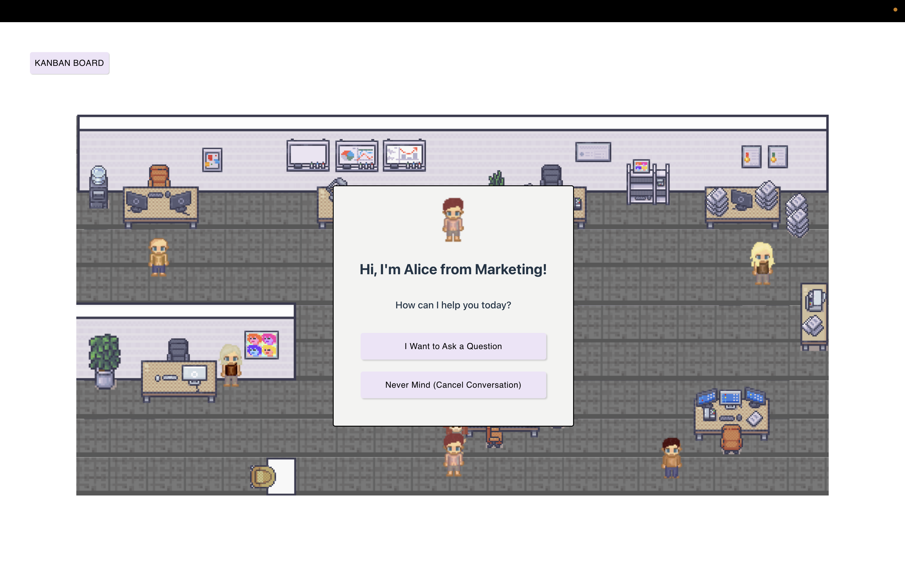Open the Kanban Board
The width and height of the screenshot is (905, 588).
pyautogui.click(x=69, y=63)
